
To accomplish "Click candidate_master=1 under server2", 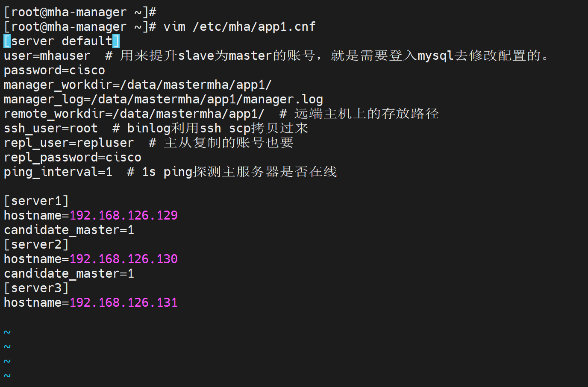I will (x=69, y=274).
